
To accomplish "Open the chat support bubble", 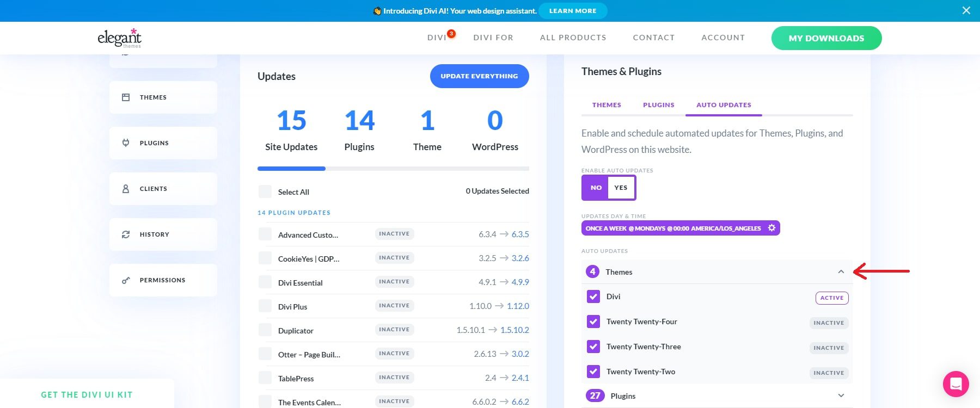I will 955,384.
